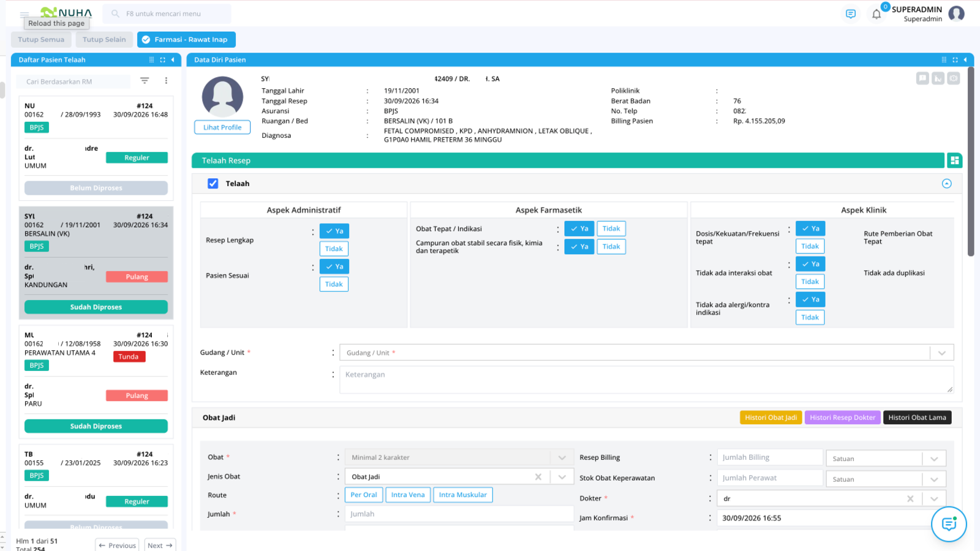The image size is (980, 551).
Task: Open the Jenis Obat dropdown arrow
Action: pyautogui.click(x=562, y=477)
